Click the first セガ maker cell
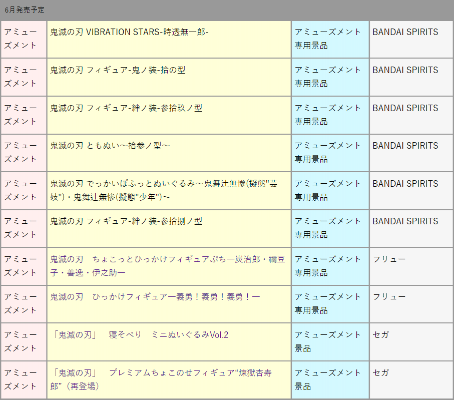The width and height of the screenshot is (454, 400). coord(411,342)
